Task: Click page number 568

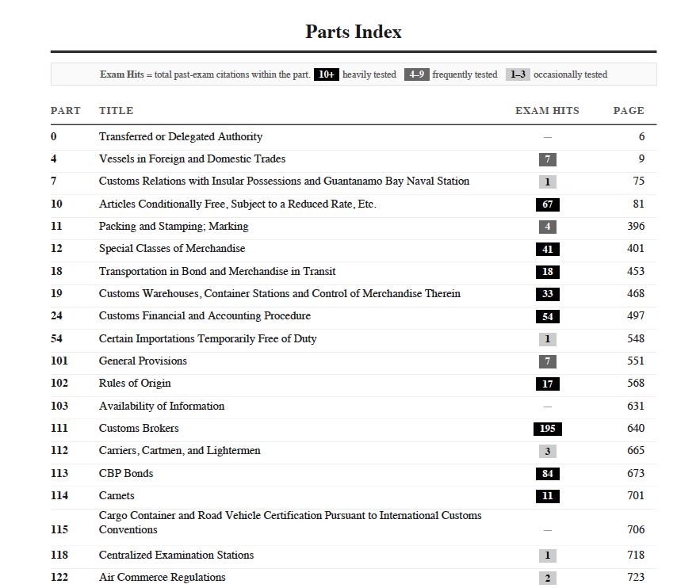Action: (x=636, y=384)
